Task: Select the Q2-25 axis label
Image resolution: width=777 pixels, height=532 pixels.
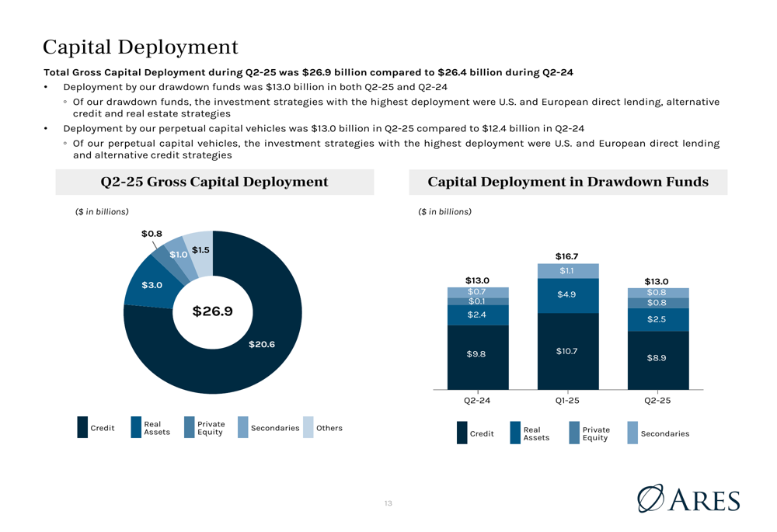Action: pos(657,400)
